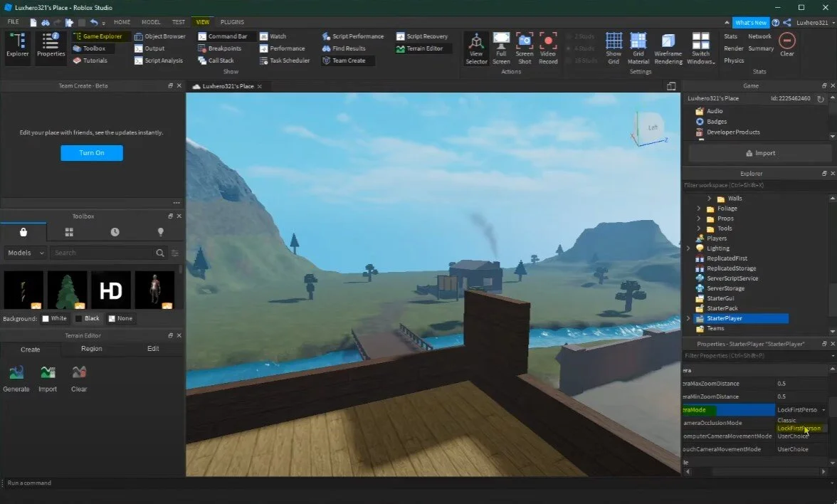Expand the Props folder
This screenshot has height=504, width=837.
tap(699, 219)
